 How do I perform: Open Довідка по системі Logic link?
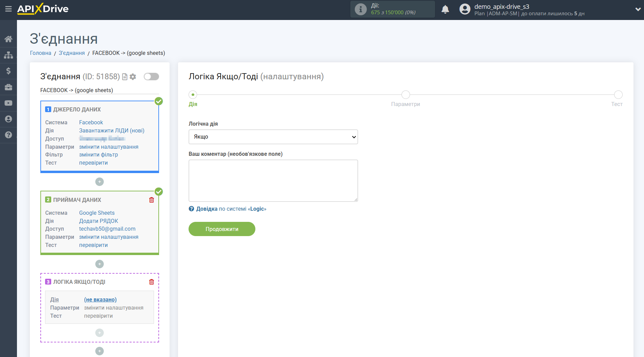(231, 209)
